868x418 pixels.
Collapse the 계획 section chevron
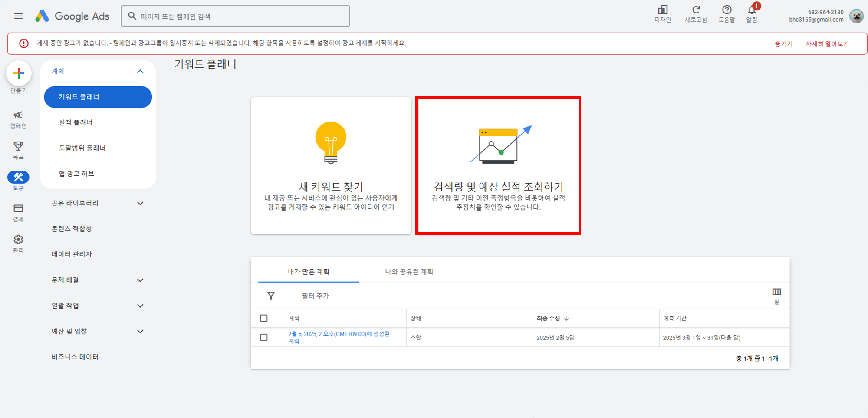point(140,71)
